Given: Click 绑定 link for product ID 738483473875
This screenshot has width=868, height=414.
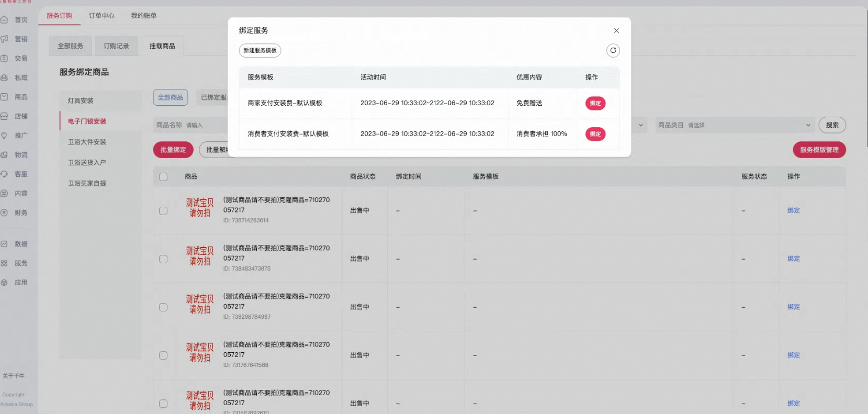Looking at the screenshot, I should pos(794,259).
